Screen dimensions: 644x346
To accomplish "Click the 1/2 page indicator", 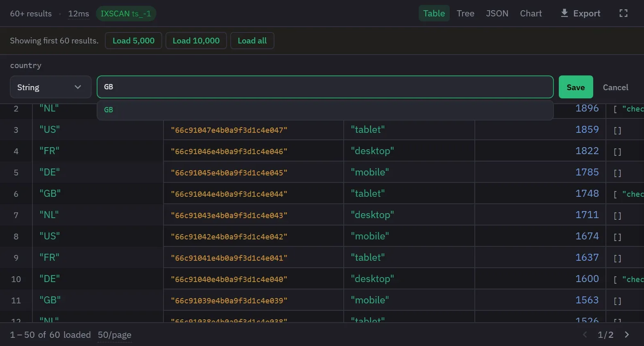I will pyautogui.click(x=605, y=335).
